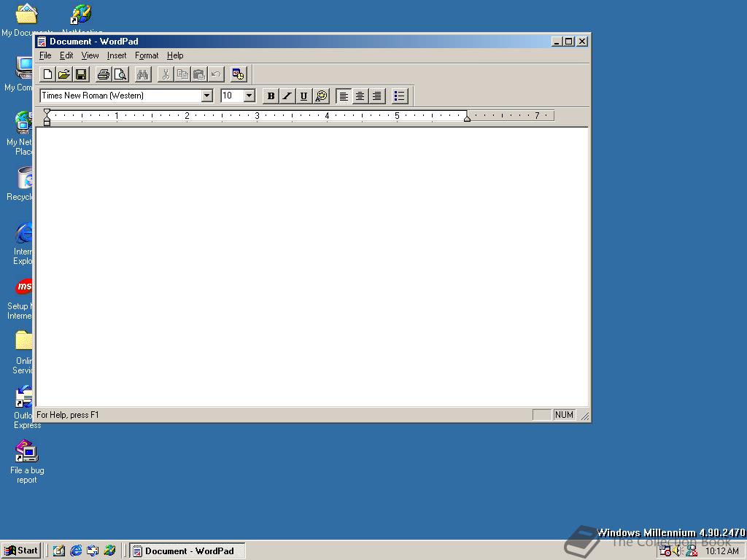Maximize the WordPad window
Image resolution: width=747 pixels, height=560 pixels.
[x=568, y=42]
